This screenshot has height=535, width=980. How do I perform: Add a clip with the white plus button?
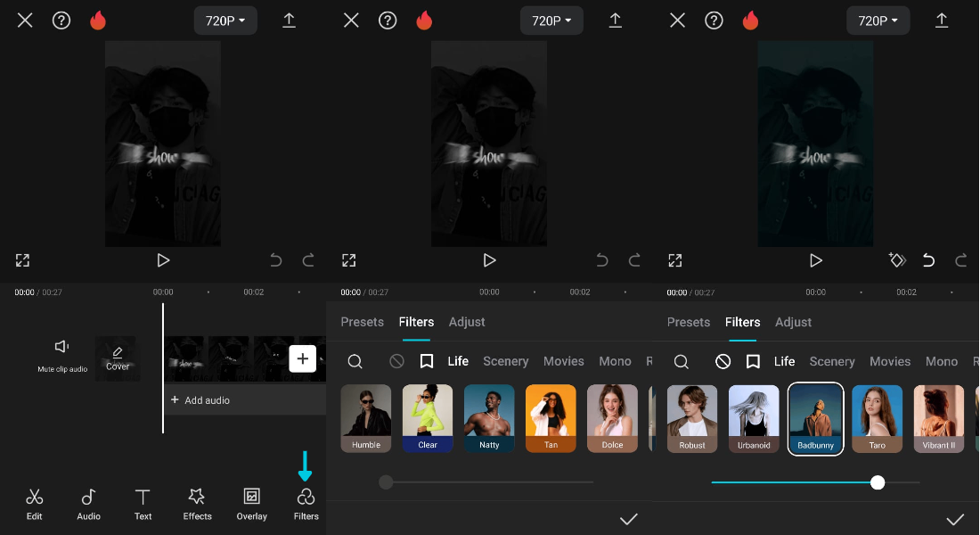point(303,358)
